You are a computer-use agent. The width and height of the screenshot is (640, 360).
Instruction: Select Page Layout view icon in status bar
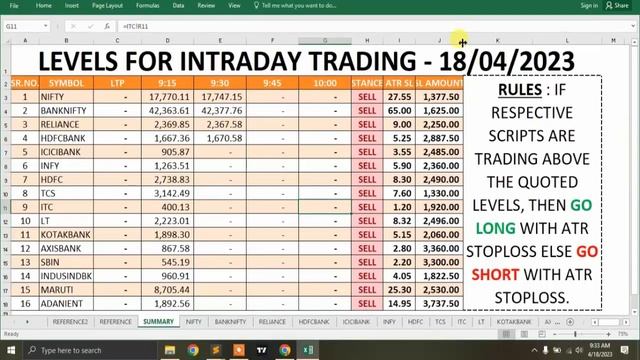tap(524, 334)
